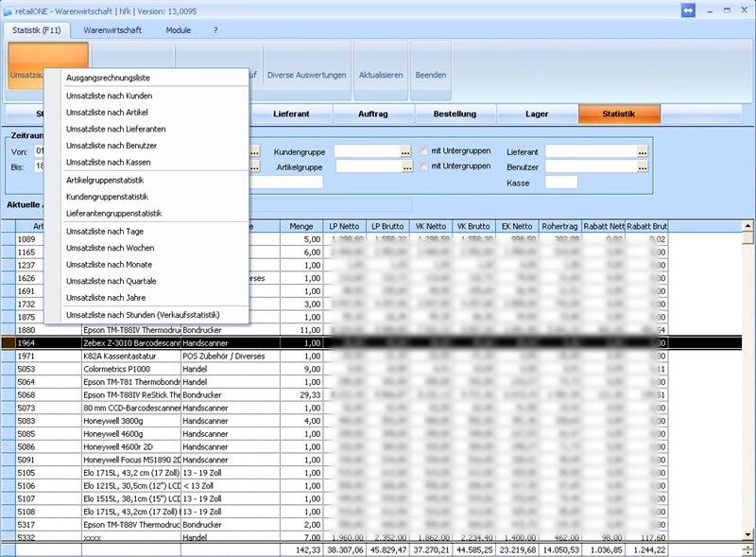Click the Aktualisieren button
The height and width of the screenshot is (557, 756).
(x=381, y=75)
